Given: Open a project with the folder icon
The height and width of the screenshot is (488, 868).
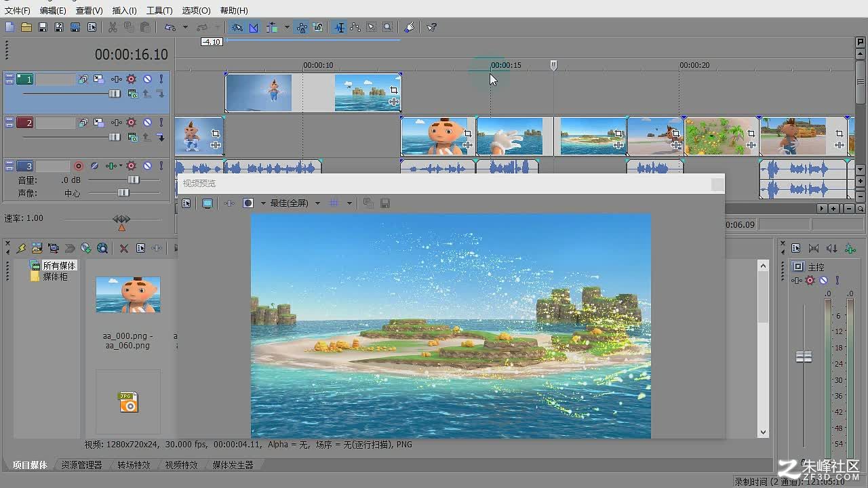Looking at the screenshot, I should (x=26, y=27).
